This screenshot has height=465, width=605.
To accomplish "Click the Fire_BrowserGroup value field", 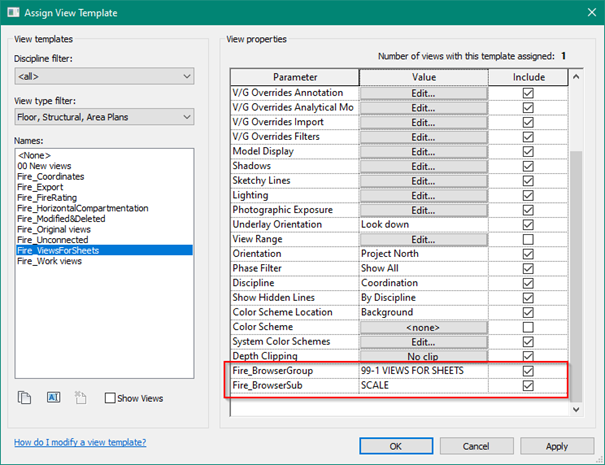I will pos(423,371).
